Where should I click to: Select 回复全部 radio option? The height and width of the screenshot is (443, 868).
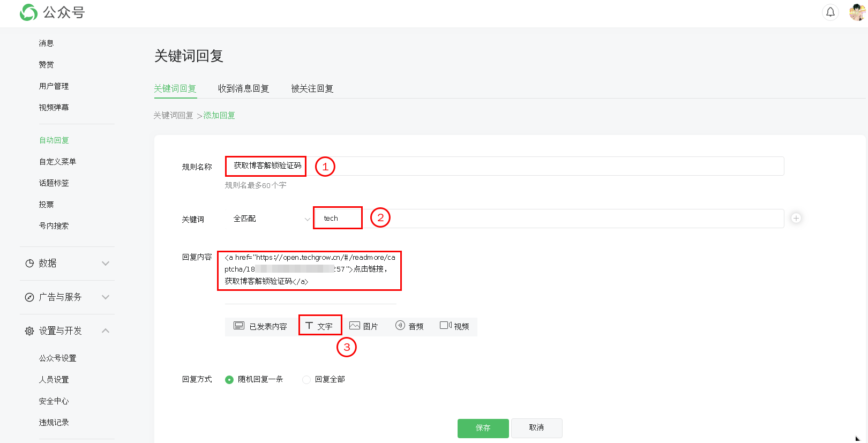pyautogui.click(x=306, y=380)
